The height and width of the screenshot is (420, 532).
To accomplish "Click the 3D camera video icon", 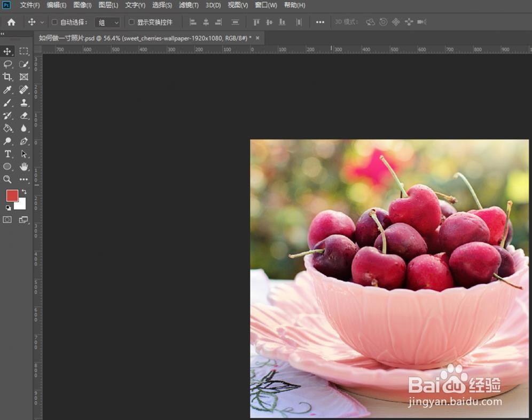I will pyautogui.click(x=422, y=22).
